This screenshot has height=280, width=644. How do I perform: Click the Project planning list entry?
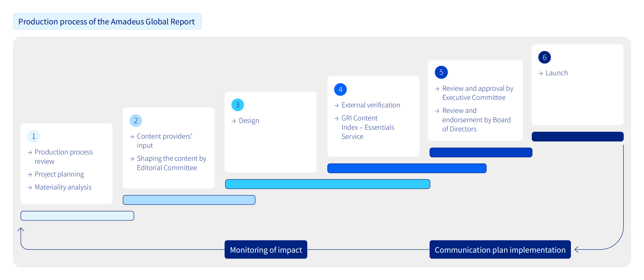coord(59,174)
